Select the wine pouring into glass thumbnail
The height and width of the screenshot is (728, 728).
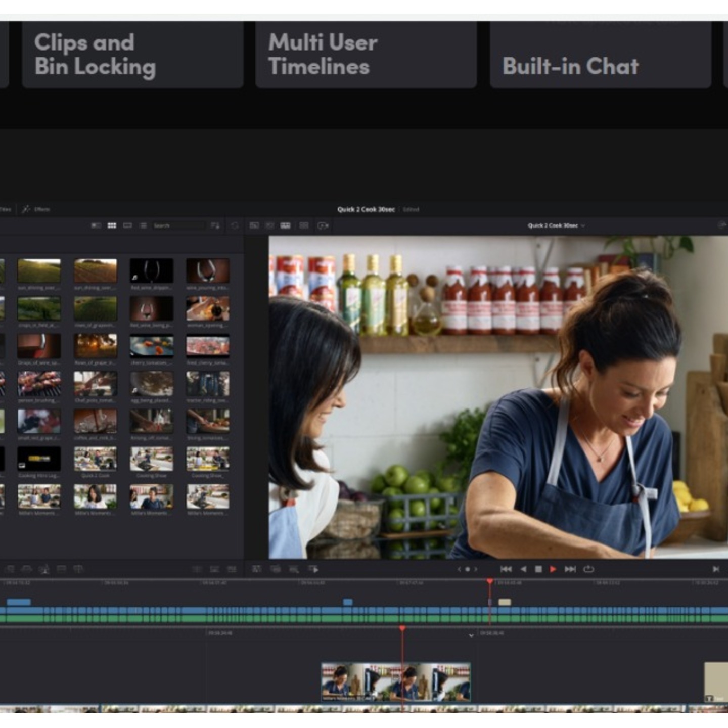(x=208, y=271)
